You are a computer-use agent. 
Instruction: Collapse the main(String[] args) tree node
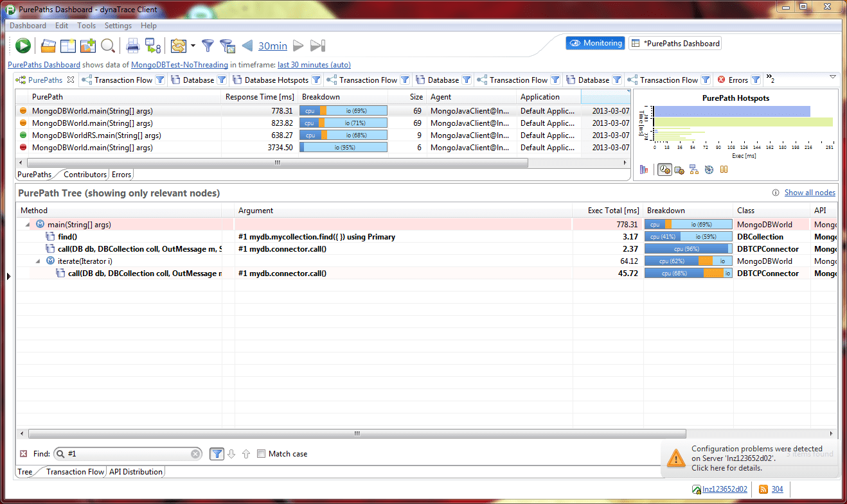click(x=28, y=225)
